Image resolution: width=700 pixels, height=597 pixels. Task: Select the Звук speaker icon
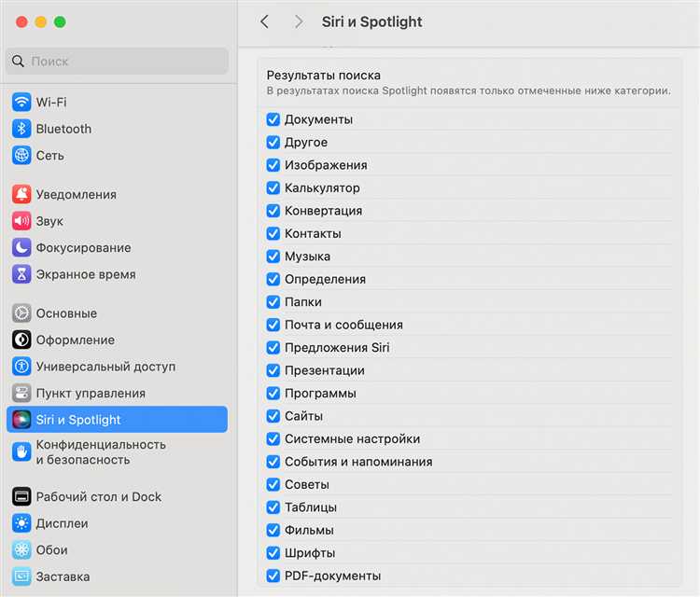pyautogui.click(x=21, y=221)
